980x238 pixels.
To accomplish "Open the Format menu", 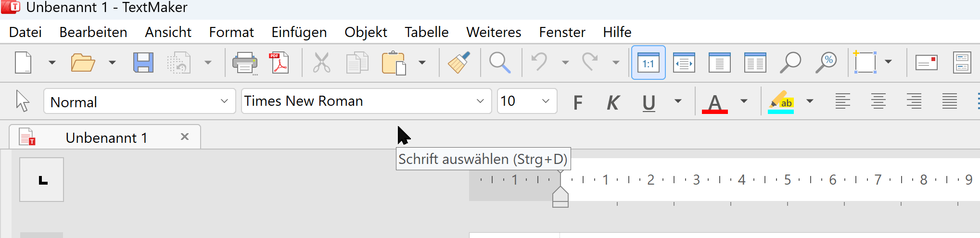I will click(231, 32).
